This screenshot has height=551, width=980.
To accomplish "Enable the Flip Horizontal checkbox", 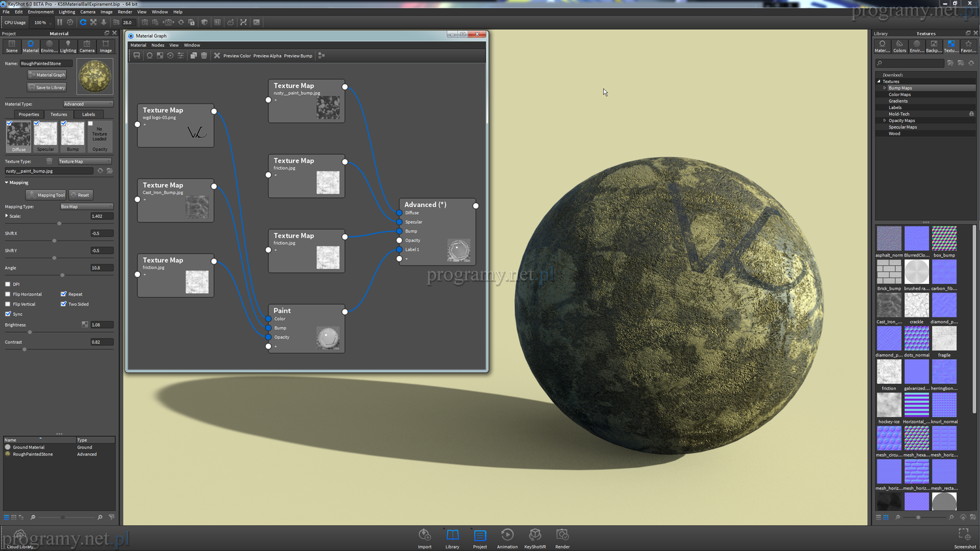I will coord(8,294).
